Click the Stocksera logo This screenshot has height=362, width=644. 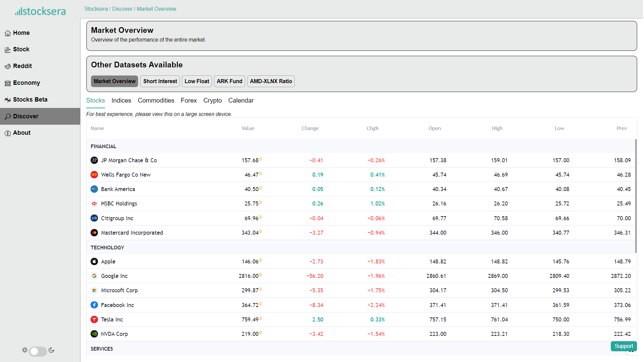pyautogui.click(x=40, y=11)
